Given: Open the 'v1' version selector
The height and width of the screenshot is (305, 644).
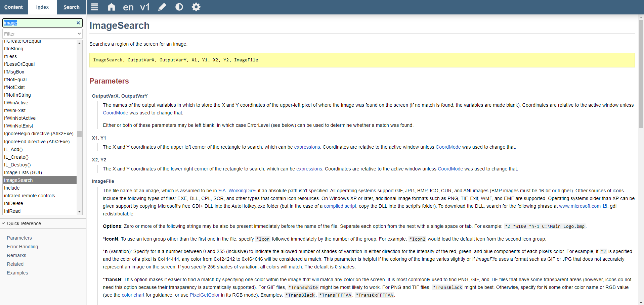Looking at the screenshot, I should (x=145, y=7).
